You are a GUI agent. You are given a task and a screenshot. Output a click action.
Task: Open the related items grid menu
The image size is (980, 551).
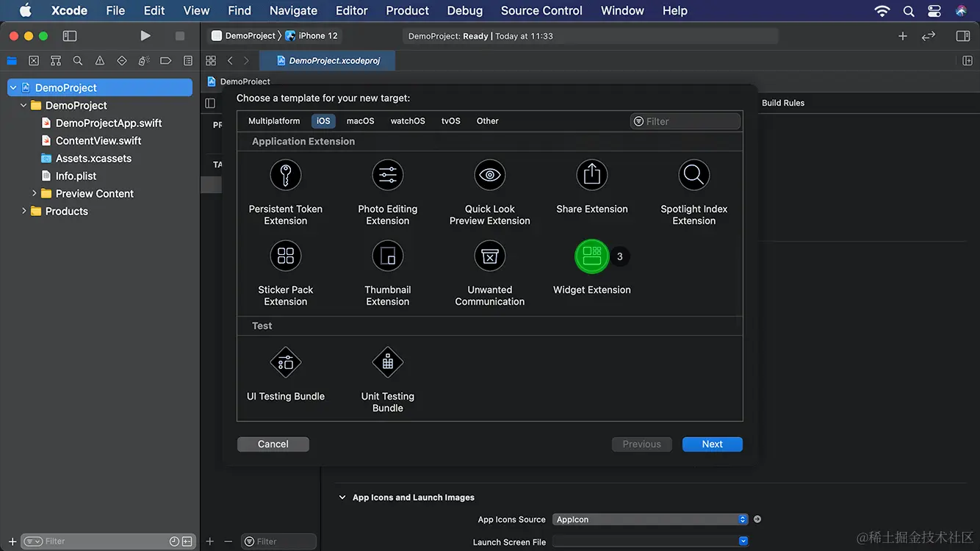click(x=211, y=60)
